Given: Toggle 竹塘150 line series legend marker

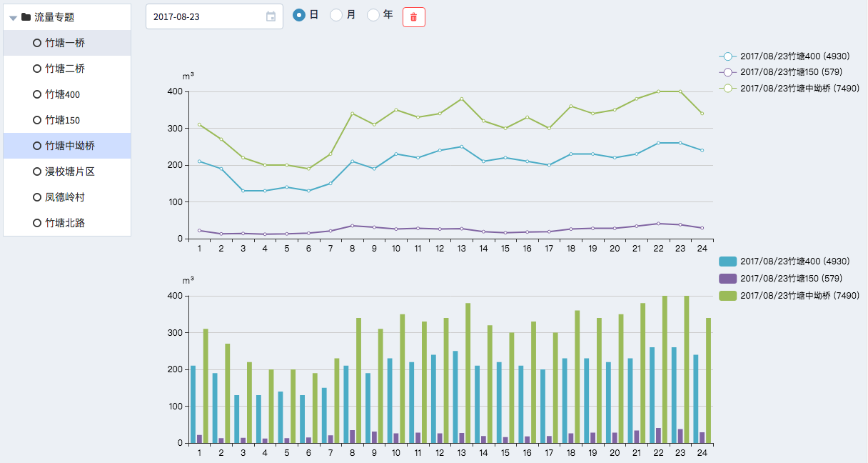Looking at the screenshot, I should click(727, 72).
